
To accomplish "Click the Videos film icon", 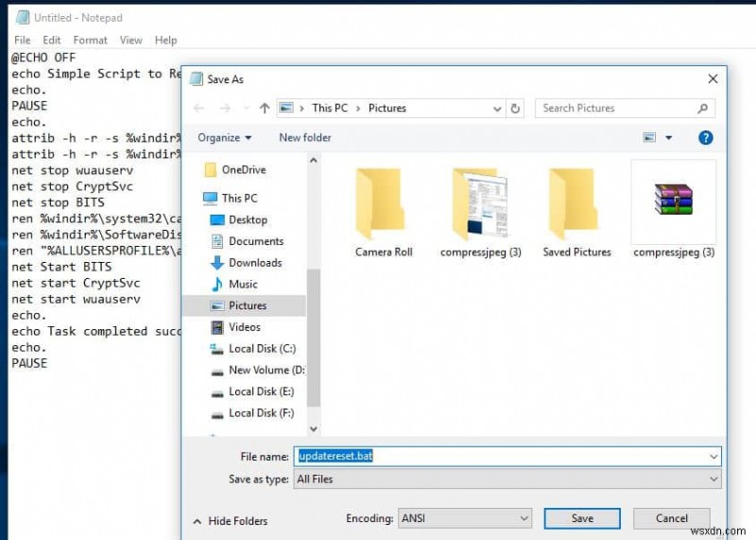I will click(x=217, y=327).
